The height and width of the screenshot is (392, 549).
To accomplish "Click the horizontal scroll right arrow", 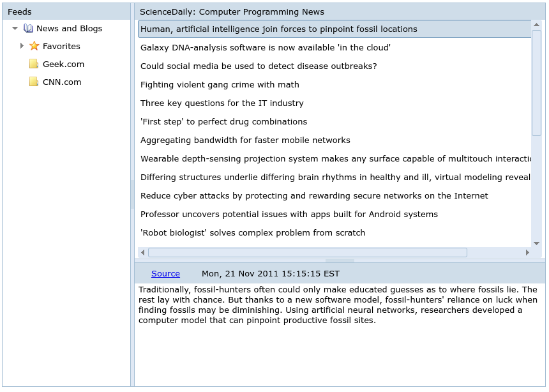I will pyautogui.click(x=527, y=253).
